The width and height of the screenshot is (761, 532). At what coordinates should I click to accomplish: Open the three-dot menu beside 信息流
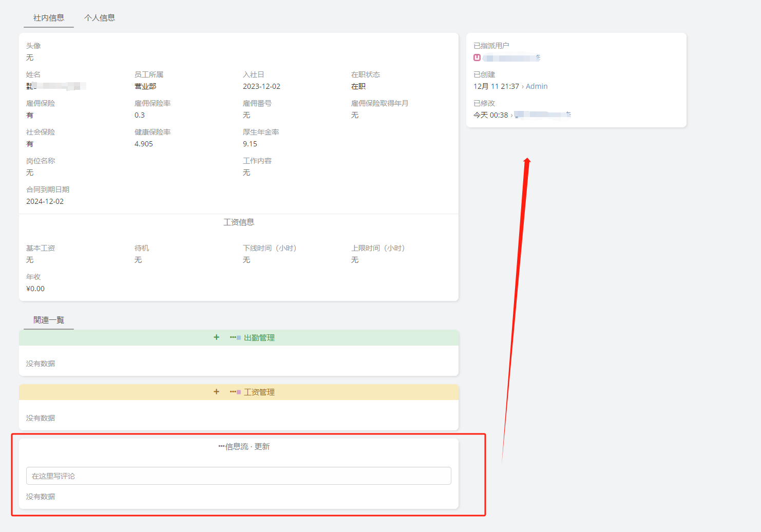pos(221,446)
